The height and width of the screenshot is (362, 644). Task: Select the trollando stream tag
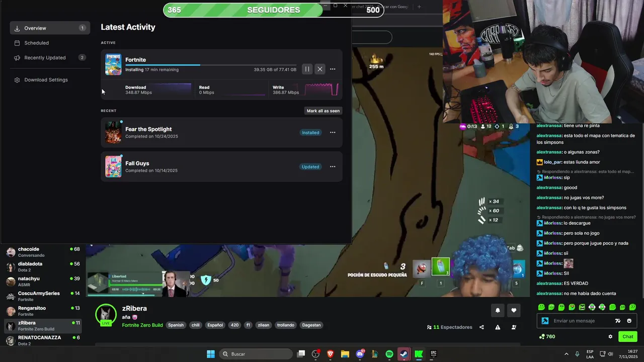(x=285, y=325)
